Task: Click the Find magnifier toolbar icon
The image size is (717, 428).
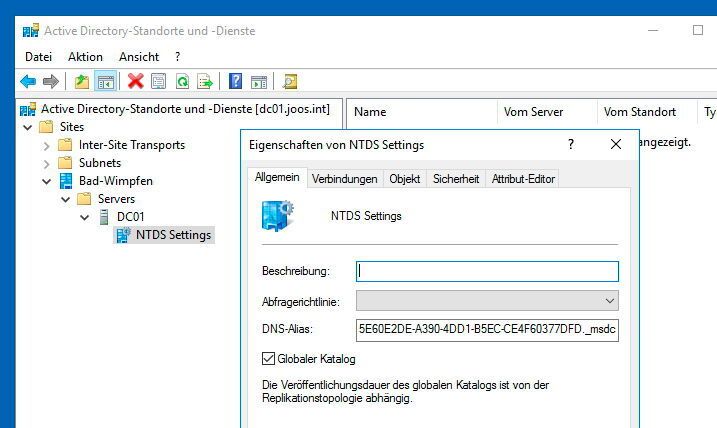Action: [x=290, y=82]
